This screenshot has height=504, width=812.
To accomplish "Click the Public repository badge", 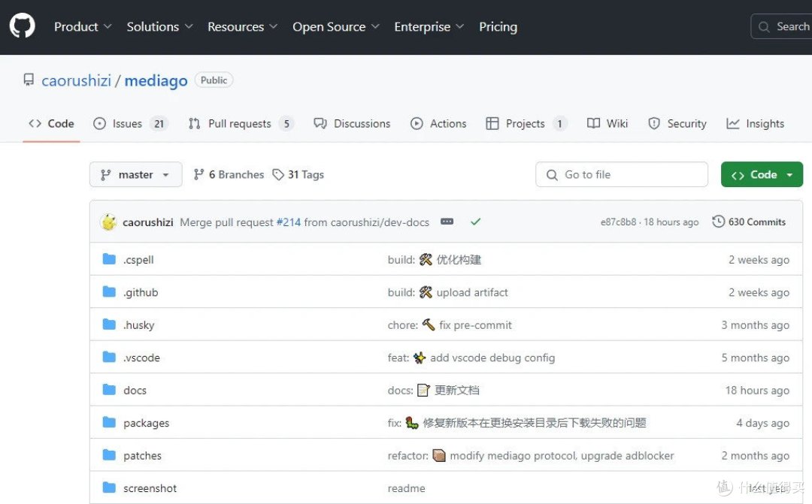I will (214, 80).
